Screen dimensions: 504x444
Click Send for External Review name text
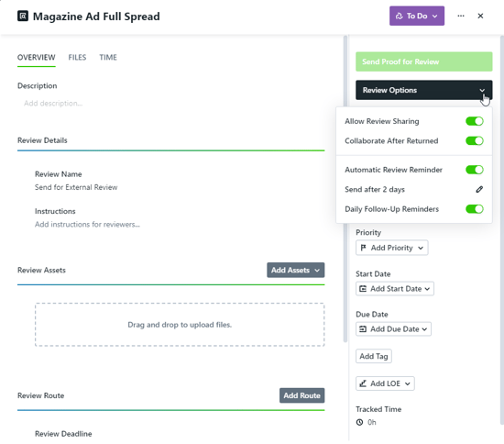pos(76,187)
